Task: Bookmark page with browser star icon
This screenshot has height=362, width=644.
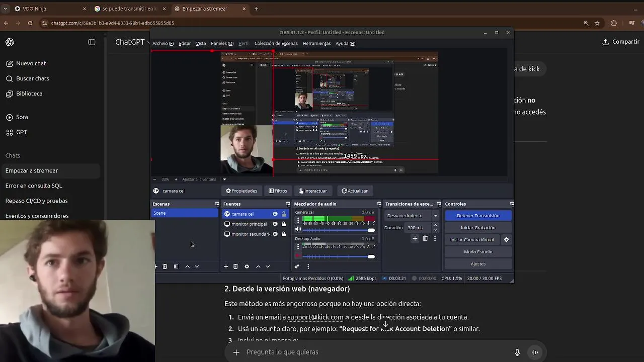Action: point(597,23)
